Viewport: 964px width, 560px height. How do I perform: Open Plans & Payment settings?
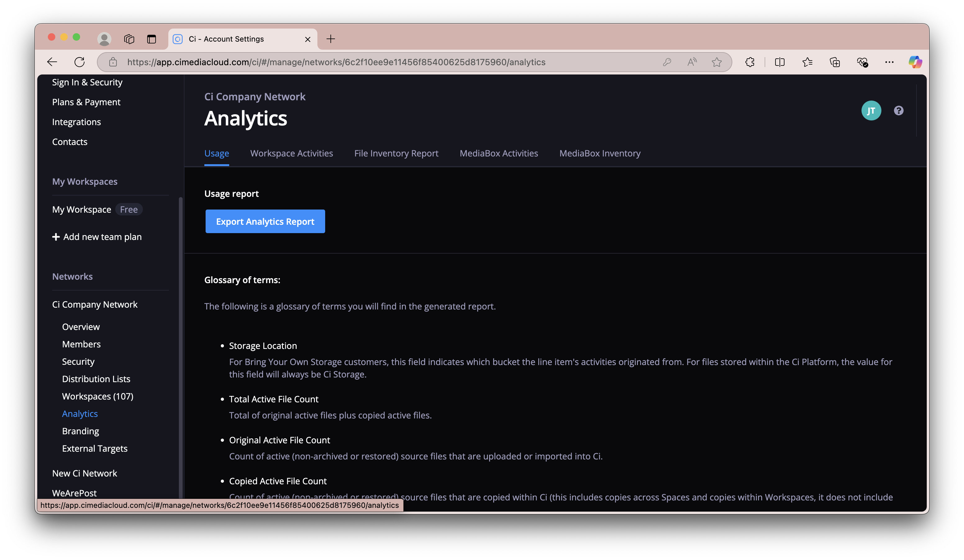point(86,102)
